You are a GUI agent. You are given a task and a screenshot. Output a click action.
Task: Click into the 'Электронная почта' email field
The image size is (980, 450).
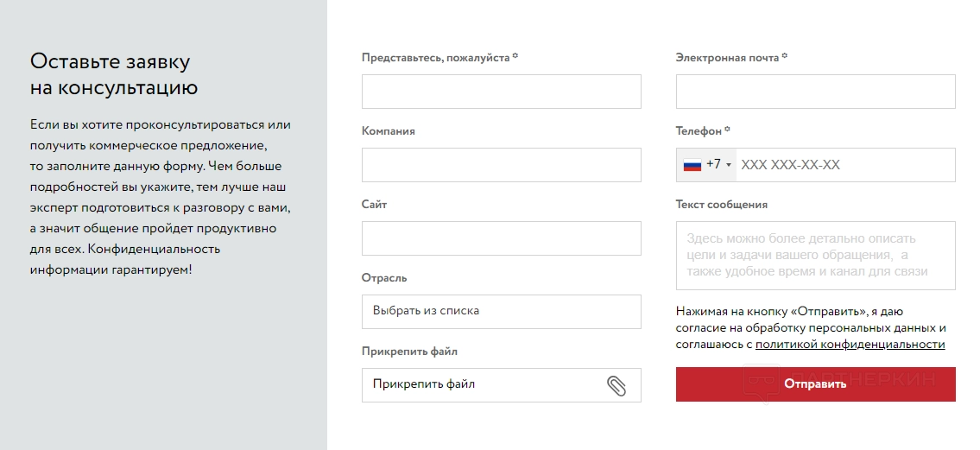[815, 92]
